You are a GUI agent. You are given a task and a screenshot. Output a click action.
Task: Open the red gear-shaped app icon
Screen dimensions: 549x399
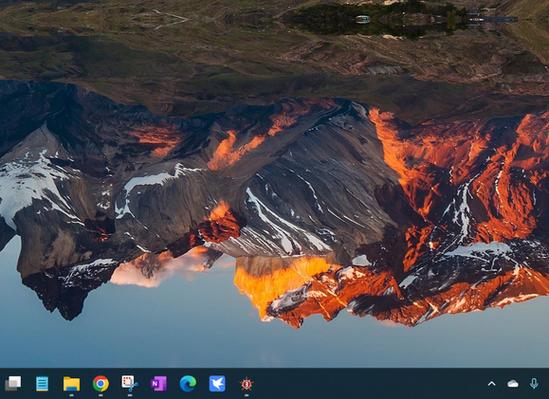tap(246, 384)
